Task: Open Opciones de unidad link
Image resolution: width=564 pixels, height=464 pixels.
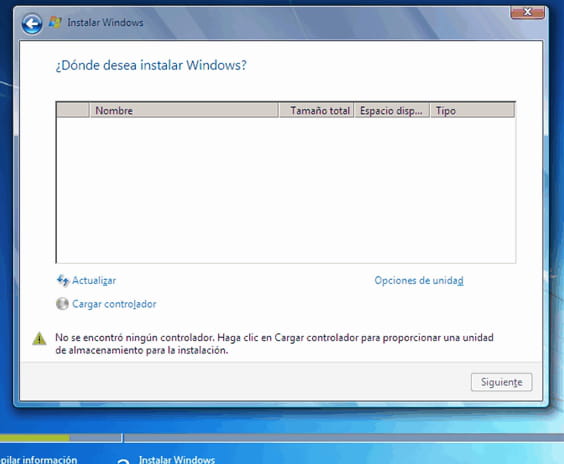Action: [419, 281]
